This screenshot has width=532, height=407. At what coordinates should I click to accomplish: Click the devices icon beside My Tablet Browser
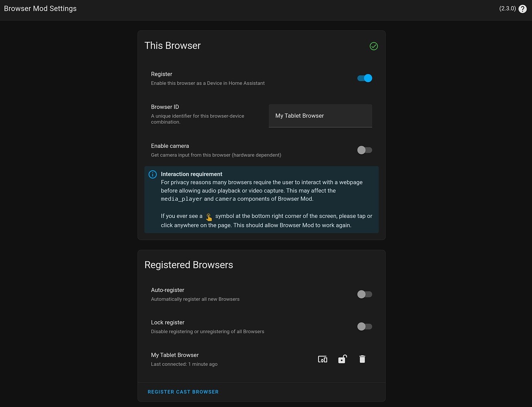coord(322,359)
